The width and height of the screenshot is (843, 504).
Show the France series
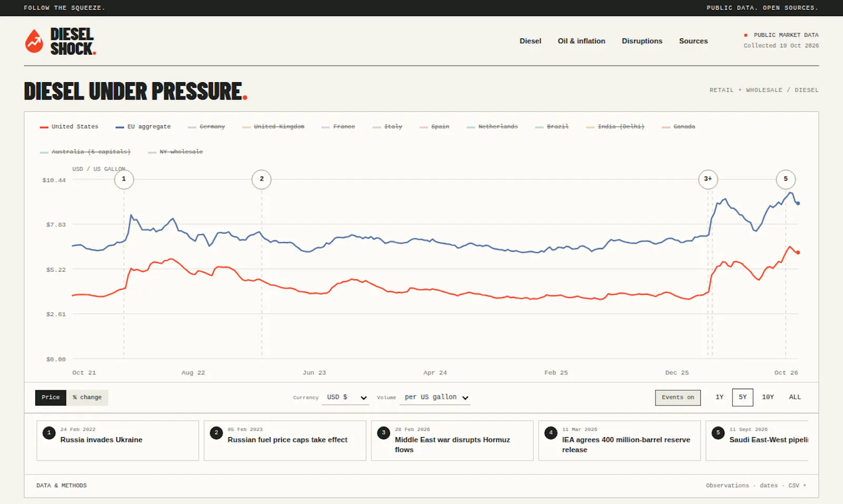[338, 127]
